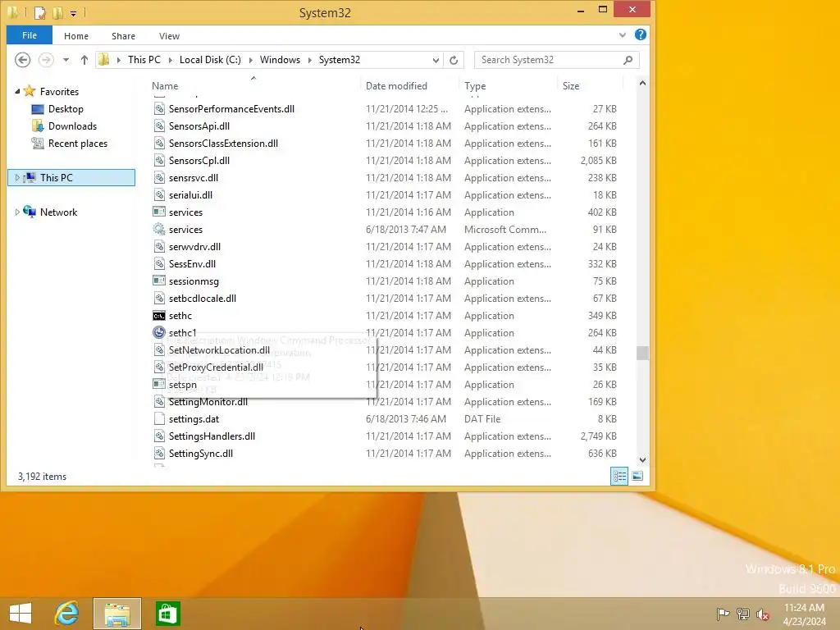Select the settings.dat file icon

click(x=159, y=419)
